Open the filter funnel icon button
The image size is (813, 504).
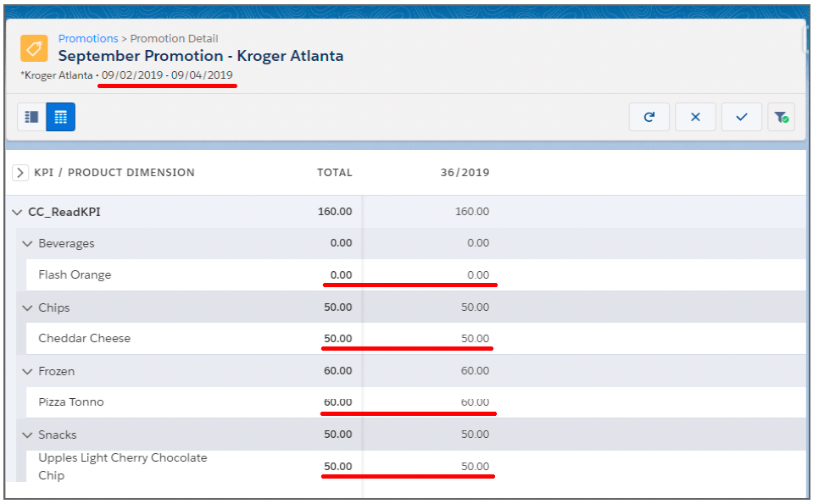(782, 117)
